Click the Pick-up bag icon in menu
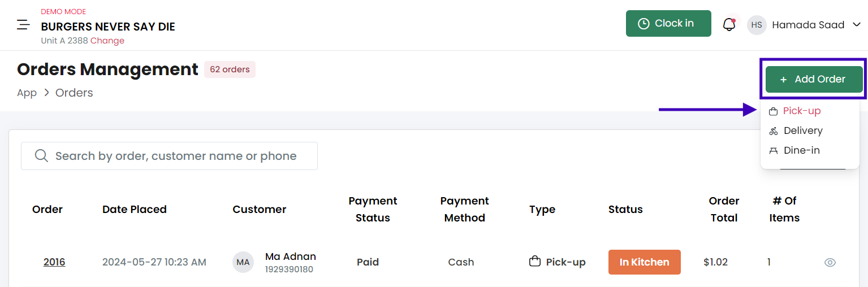Image resolution: width=868 pixels, height=287 pixels. 774,111
